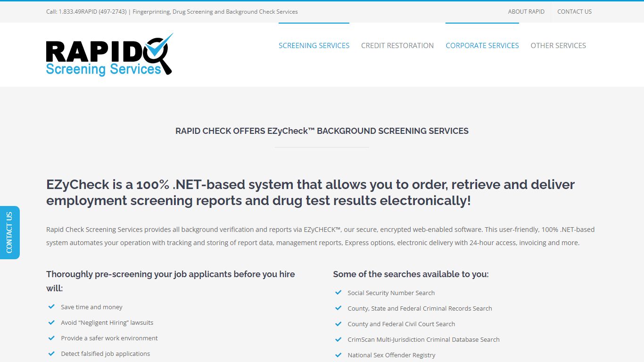Screen dimensions: 644x362
Task: Select 'Avoid Negligent Hiring lawsuits' text
Action: pyautogui.click(x=107, y=322)
